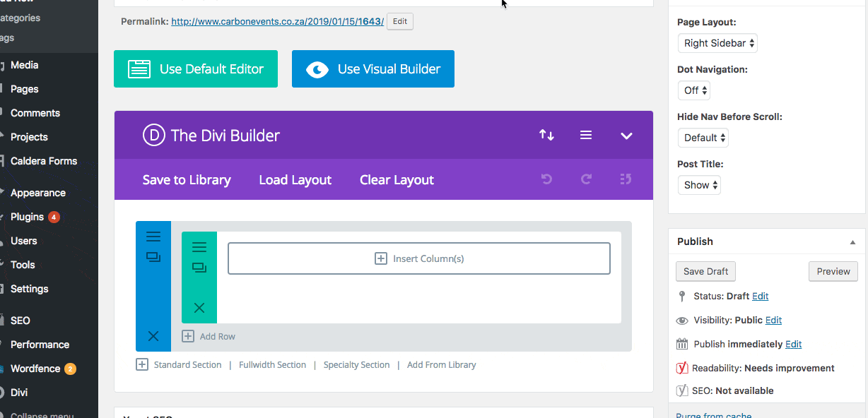Click Categories in admin sidebar
This screenshot has width=868, height=418.
click(x=20, y=18)
